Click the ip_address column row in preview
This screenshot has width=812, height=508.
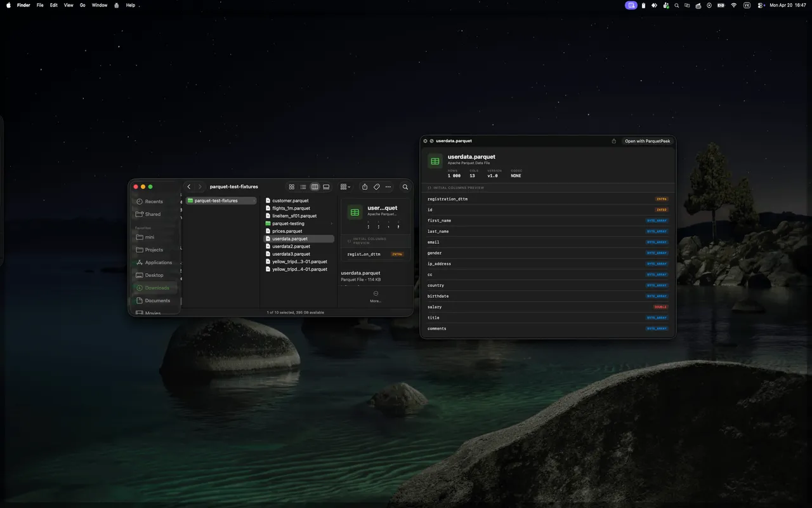coord(547,264)
